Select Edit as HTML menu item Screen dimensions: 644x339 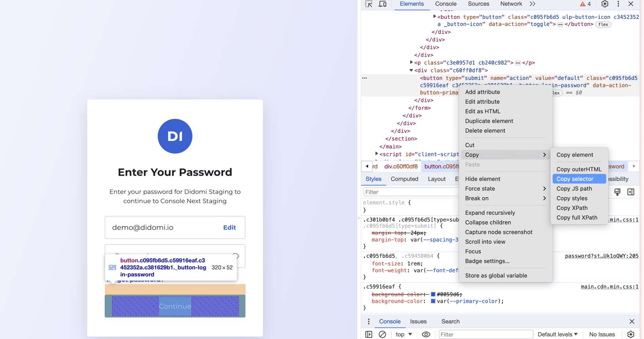[x=506, y=111]
